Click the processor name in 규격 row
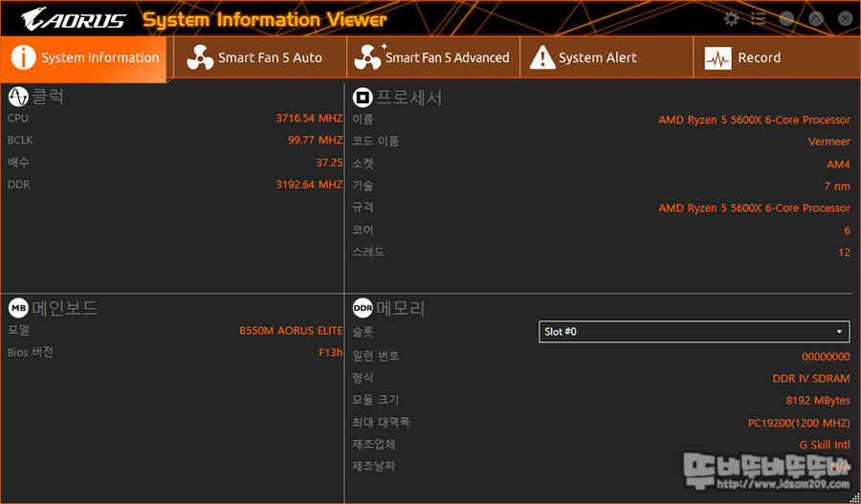 tap(755, 208)
